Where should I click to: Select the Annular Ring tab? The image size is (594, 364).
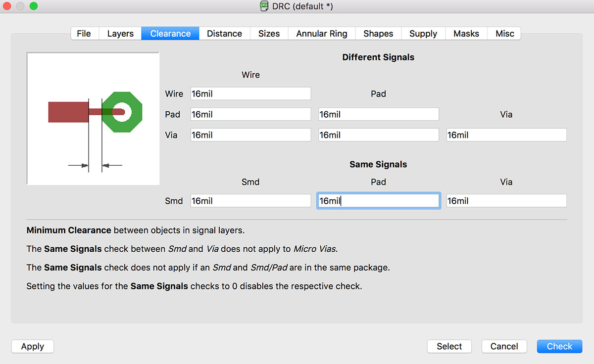(321, 33)
